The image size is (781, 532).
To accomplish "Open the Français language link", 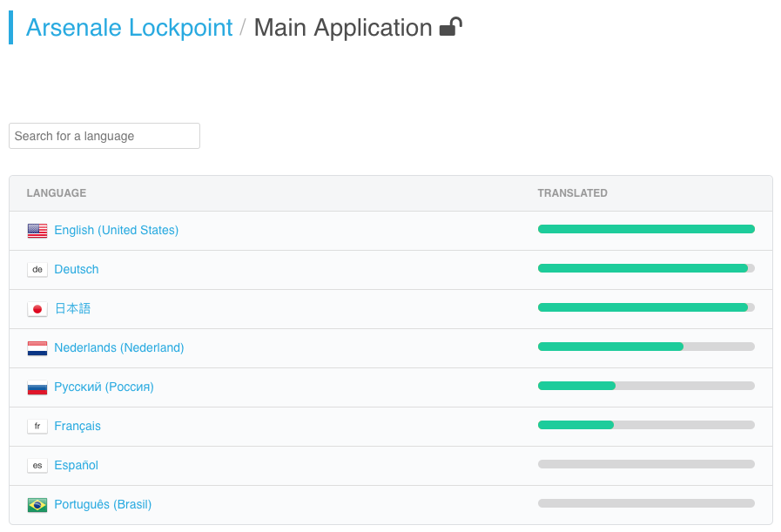I will 77,427.
